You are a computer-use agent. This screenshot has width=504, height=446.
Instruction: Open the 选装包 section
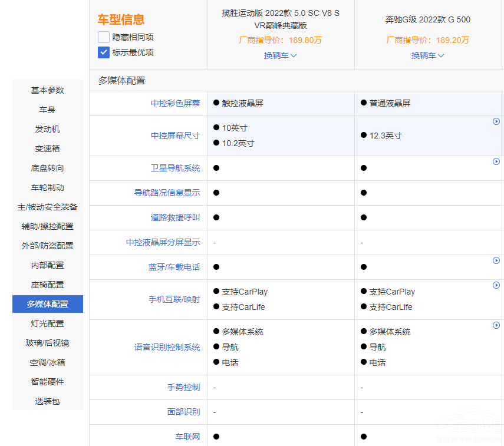(x=47, y=401)
